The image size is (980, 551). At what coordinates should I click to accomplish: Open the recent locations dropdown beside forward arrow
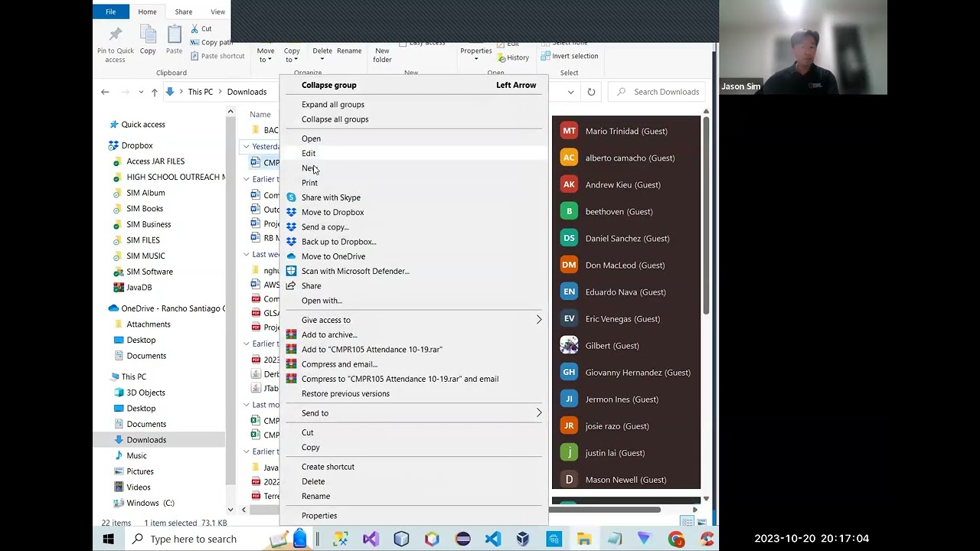141,92
